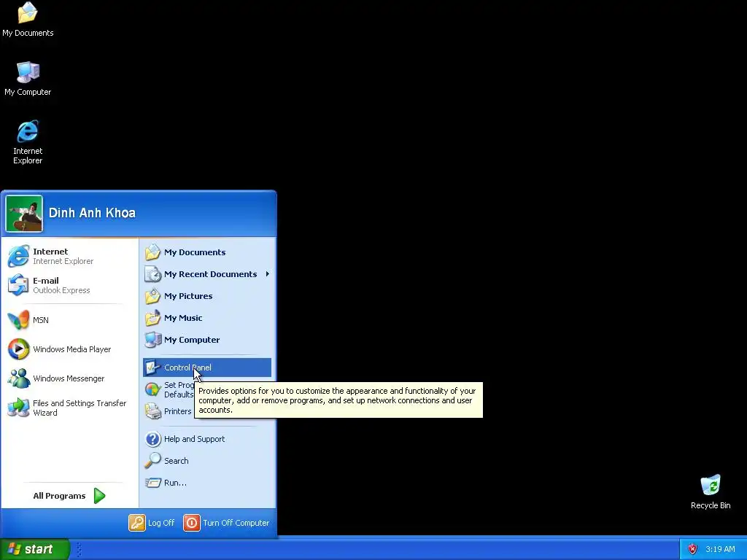747x560 pixels.
Task: Select Help and Support menu label
Action: point(194,439)
